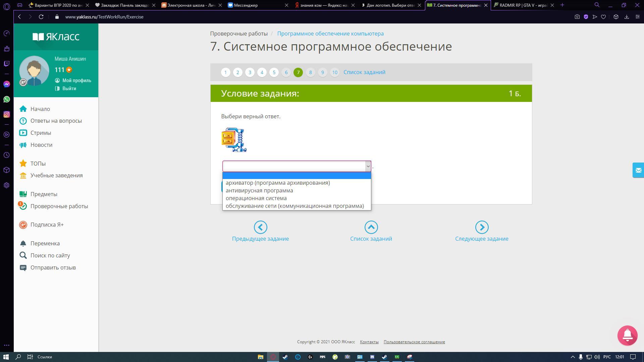Open WhatsApp in the browser sidebar
This screenshot has width=644, height=362.
pyautogui.click(x=7, y=99)
